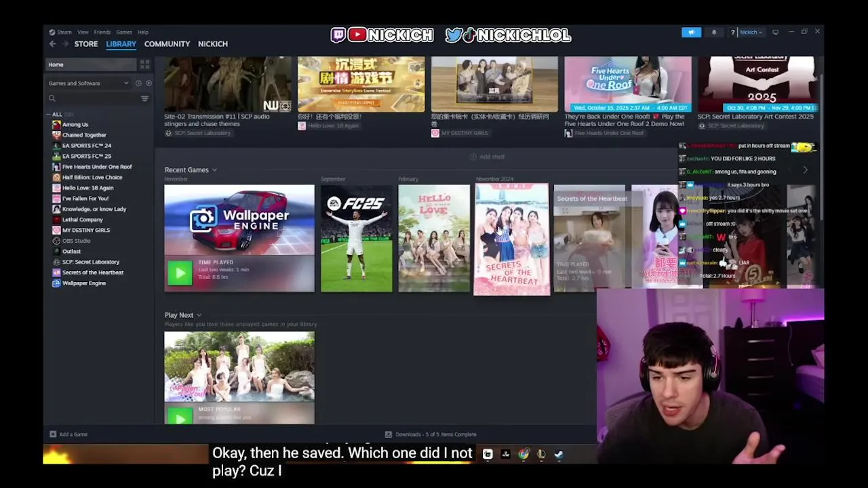Image resolution: width=868 pixels, height=488 pixels.
Task: Switch to collections grid view icon
Action: click(144, 64)
